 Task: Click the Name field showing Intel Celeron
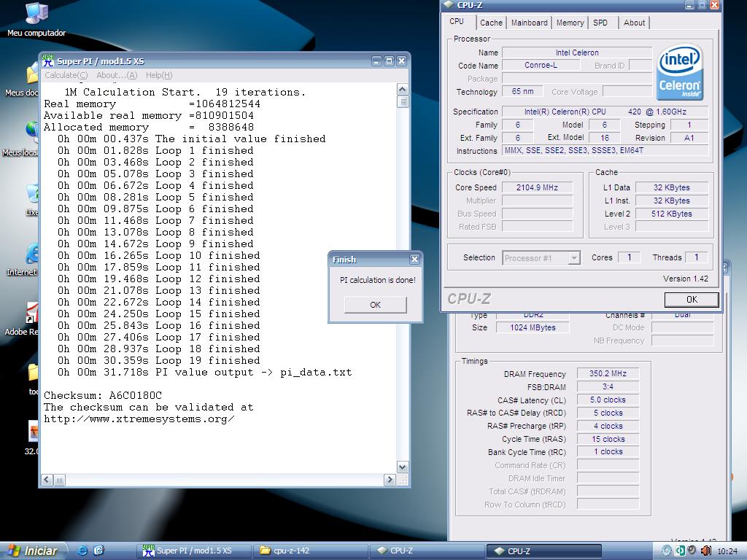577,52
